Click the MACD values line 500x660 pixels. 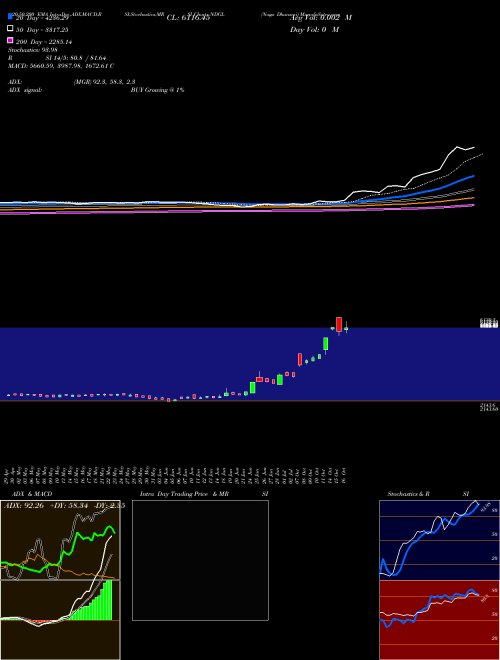pyautogui.click(x=61, y=66)
